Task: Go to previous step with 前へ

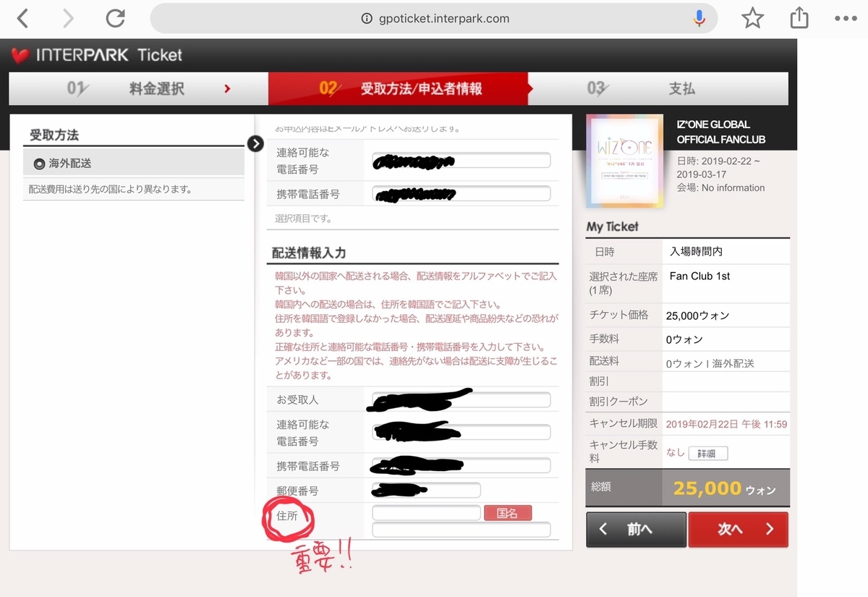Action: [x=636, y=529]
